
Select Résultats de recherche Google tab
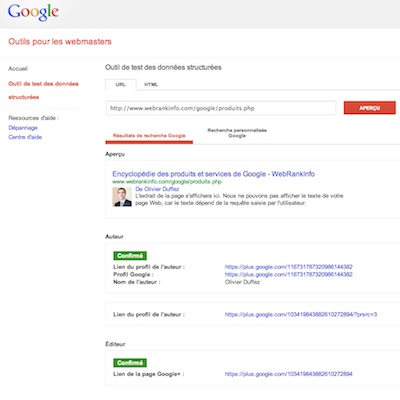149,136
